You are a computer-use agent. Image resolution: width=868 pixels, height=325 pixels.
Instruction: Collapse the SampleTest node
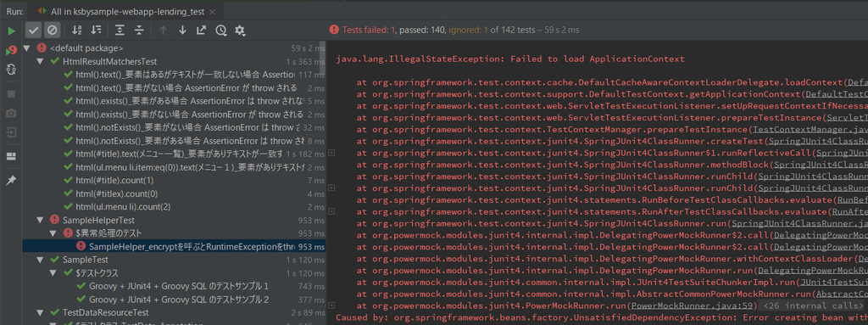[39, 260]
